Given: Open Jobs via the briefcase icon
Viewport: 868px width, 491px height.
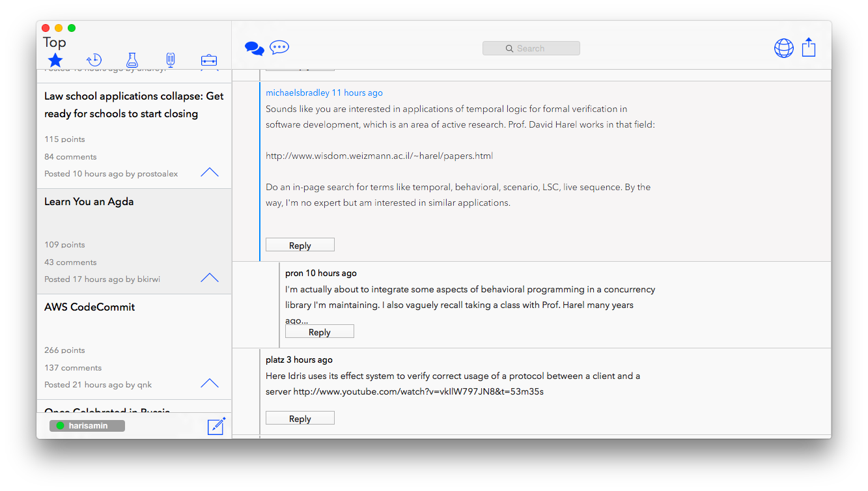Looking at the screenshot, I should tap(208, 59).
